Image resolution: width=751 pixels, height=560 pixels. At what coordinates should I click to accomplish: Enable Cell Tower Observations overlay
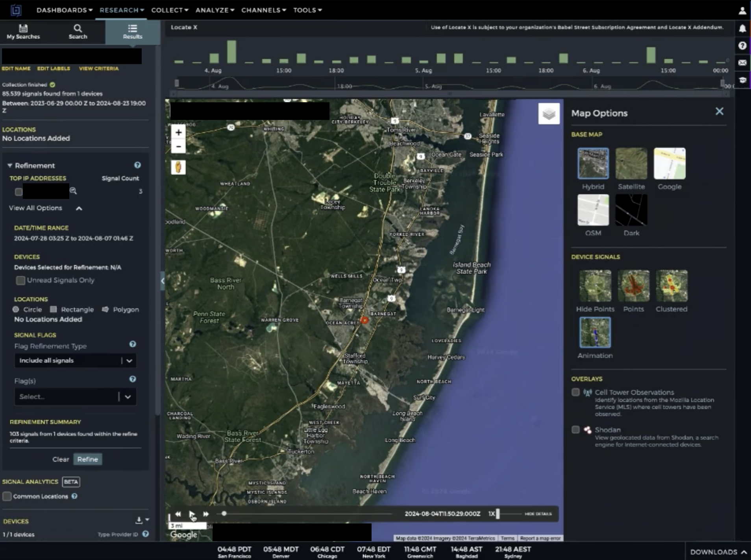click(575, 392)
